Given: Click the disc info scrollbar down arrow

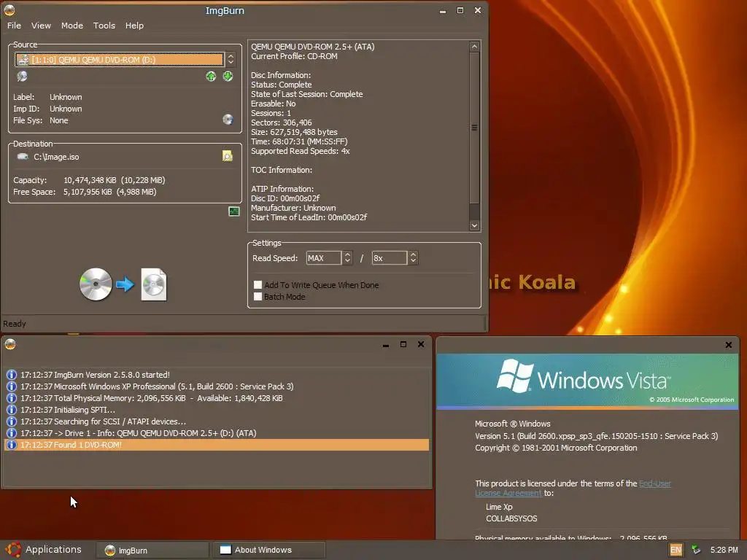Looking at the screenshot, I should (474, 225).
